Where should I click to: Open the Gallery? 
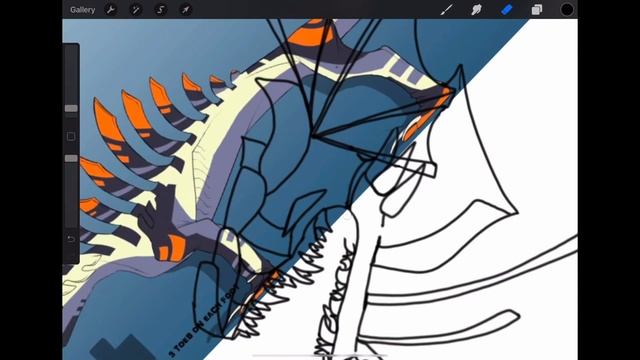point(82,10)
